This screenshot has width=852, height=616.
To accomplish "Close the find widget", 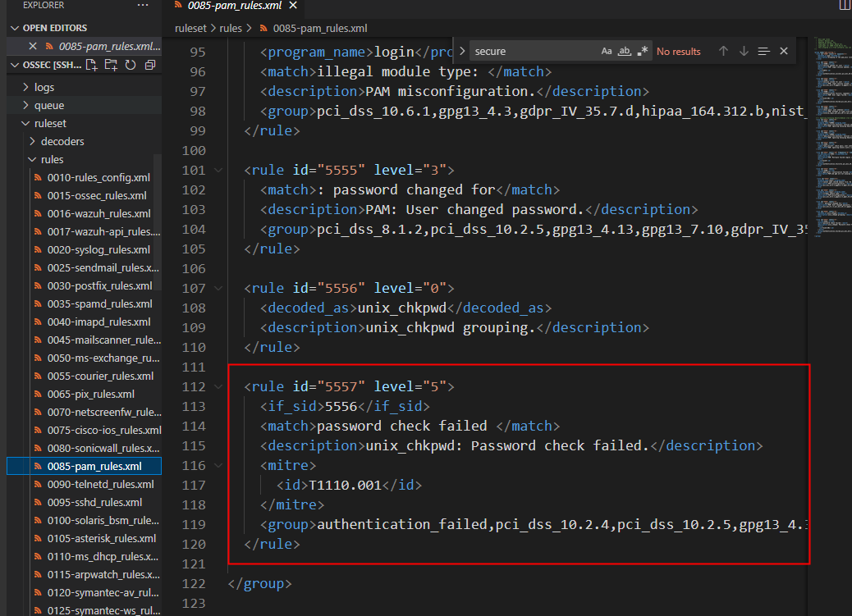I will (784, 51).
